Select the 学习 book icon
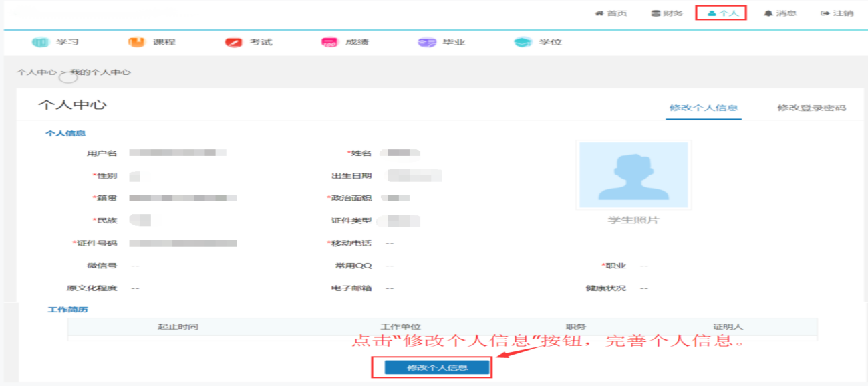 (41, 42)
